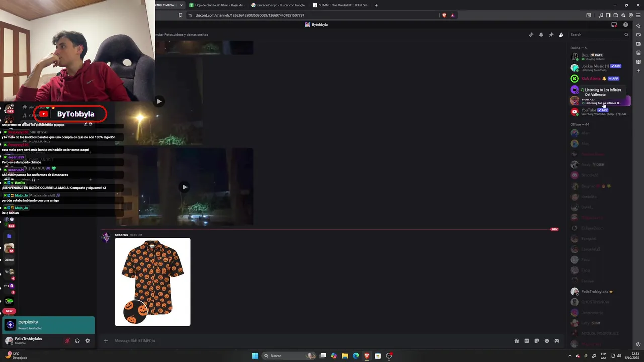The image size is (644, 362).
Task: Open a new browser tab
Action: click(x=376, y=5)
